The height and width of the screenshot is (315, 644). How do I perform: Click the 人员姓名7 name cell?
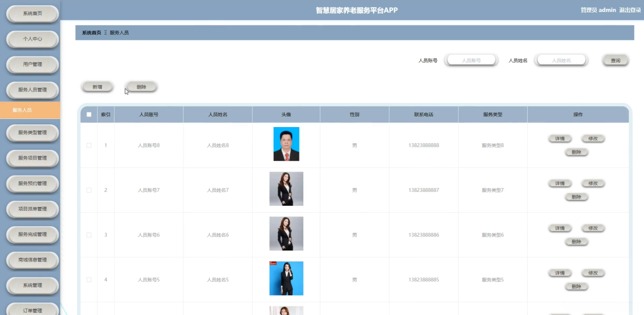[x=218, y=190]
